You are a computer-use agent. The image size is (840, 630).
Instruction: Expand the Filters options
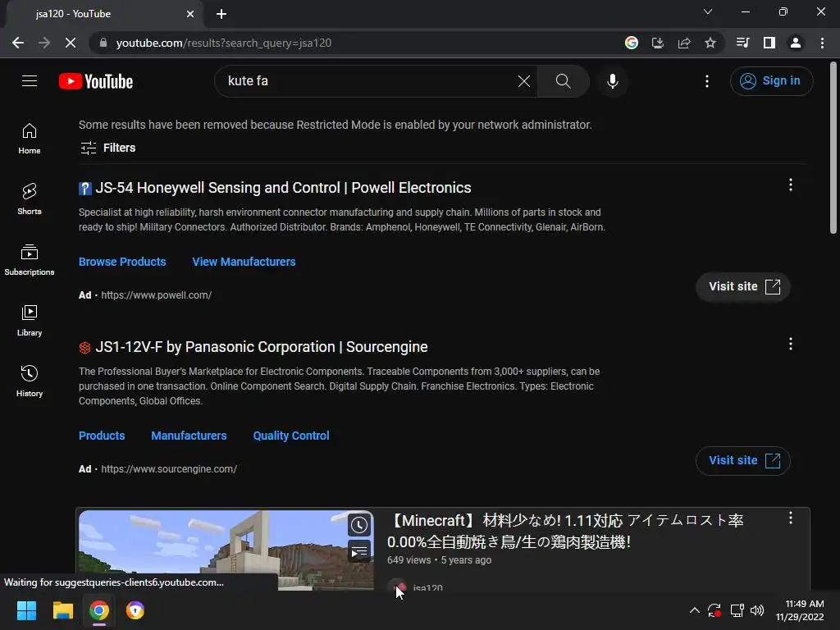coord(107,148)
